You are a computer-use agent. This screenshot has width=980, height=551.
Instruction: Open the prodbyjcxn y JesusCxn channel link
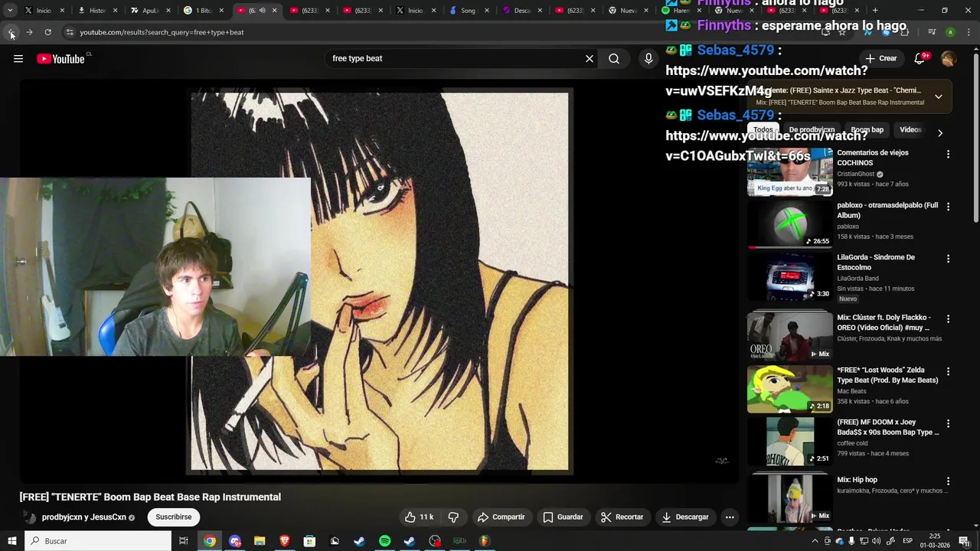click(84, 517)
